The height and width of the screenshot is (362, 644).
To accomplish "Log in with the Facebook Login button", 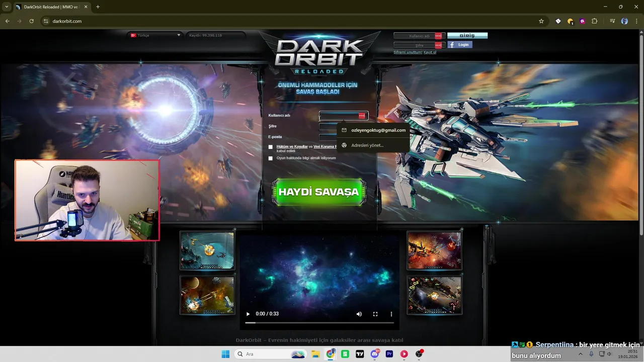I will 460,45.
